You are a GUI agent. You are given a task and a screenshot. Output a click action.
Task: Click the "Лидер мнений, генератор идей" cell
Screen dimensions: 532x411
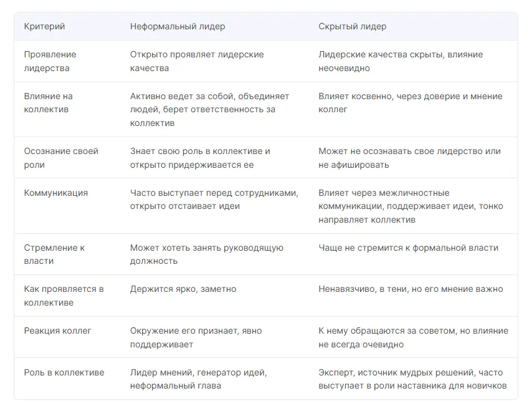pos(198,379)
